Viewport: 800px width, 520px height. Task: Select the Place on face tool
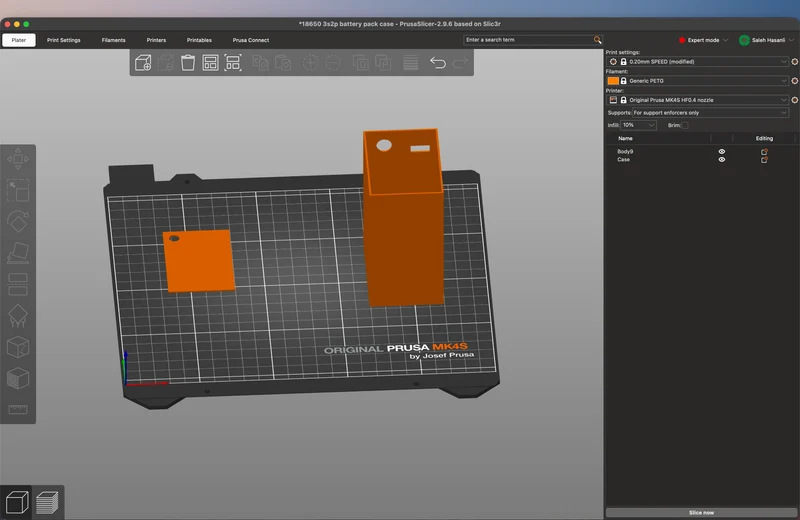[18, 253]
